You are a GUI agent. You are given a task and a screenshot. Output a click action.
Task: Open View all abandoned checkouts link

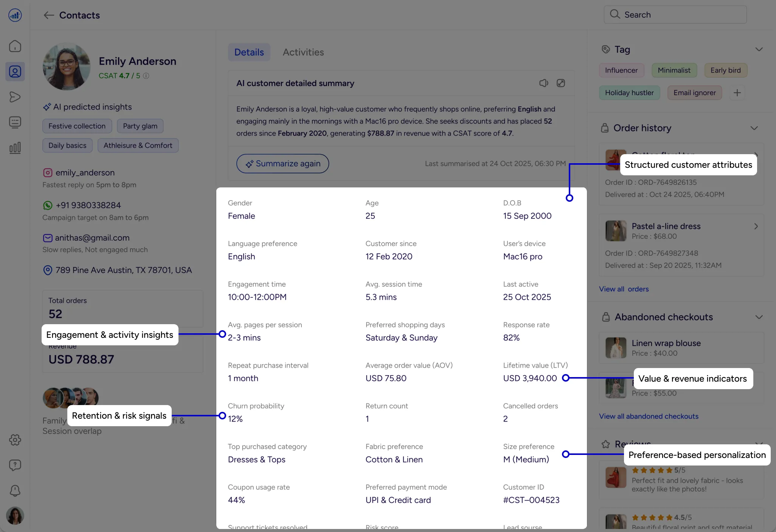[649, 416]
